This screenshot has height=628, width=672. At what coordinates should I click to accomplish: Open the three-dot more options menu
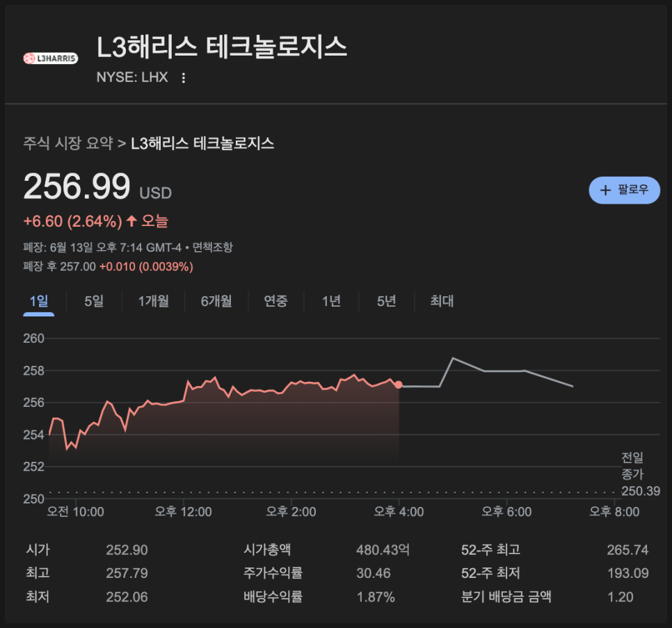184,77
